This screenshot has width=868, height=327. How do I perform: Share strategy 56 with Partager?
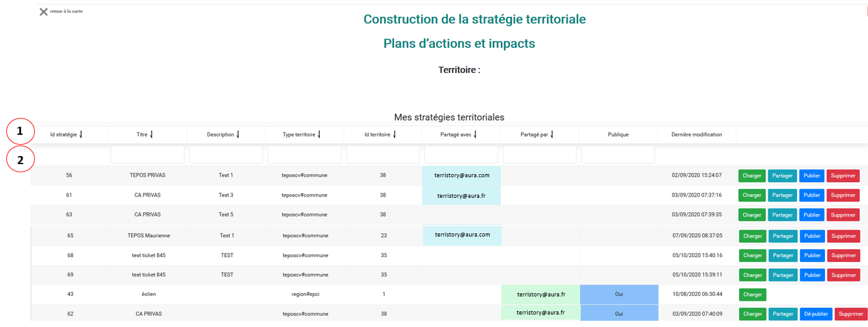(x=782, y=176)
